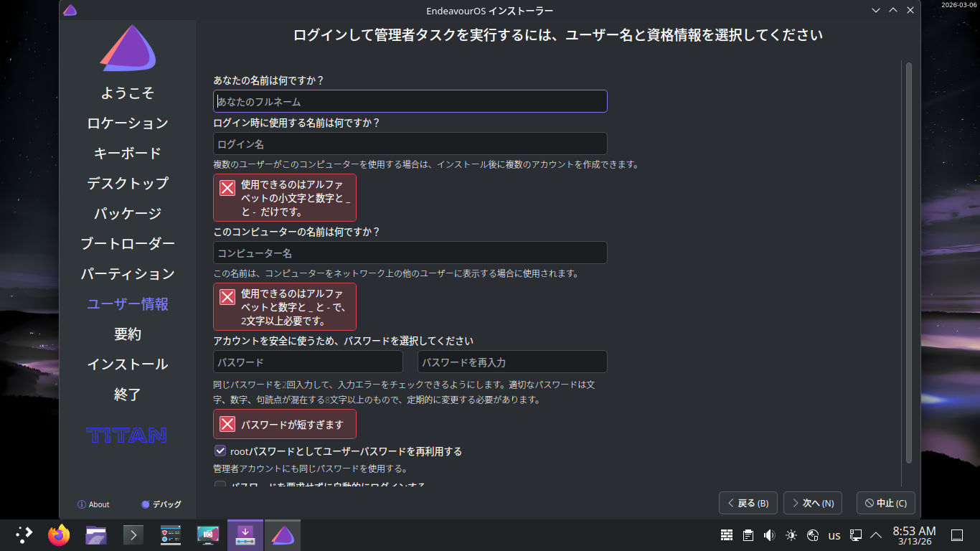Open the terminal from the taskbar
Viewport: 980px width, 551px height.
[x=133, y=534]
